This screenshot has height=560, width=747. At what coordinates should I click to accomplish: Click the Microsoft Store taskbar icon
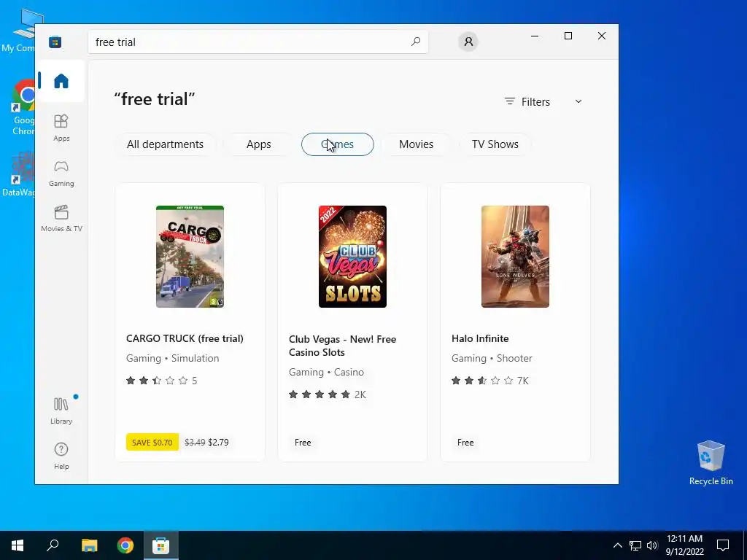(x=161, y=545)
